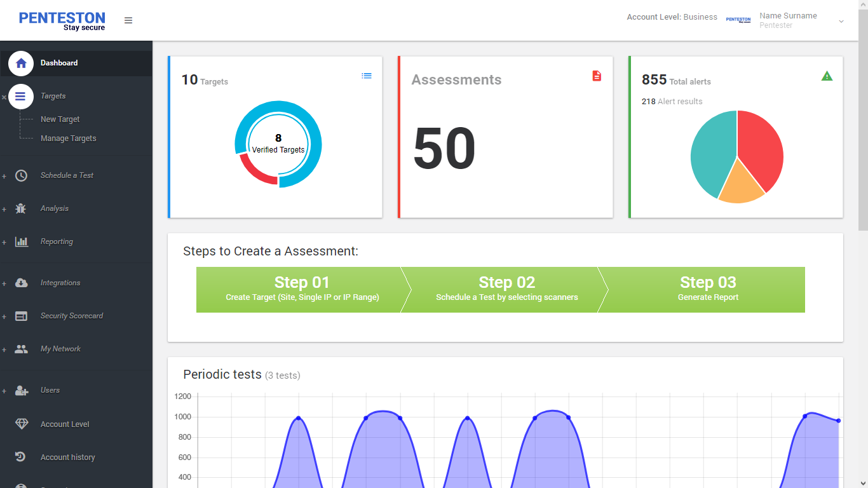Click the small Penteston avatar beside username

[738, 20]
